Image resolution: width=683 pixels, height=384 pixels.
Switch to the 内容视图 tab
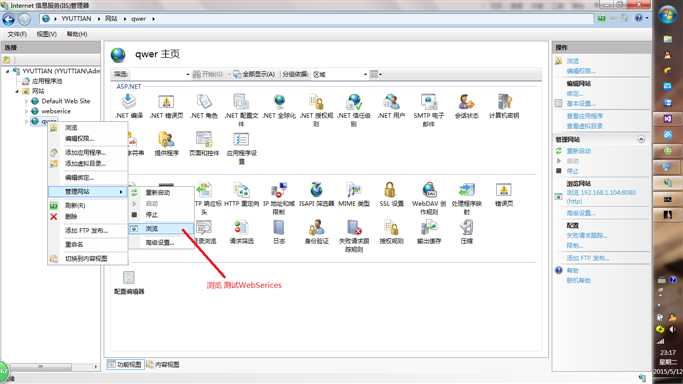click(x=163, y=364)
